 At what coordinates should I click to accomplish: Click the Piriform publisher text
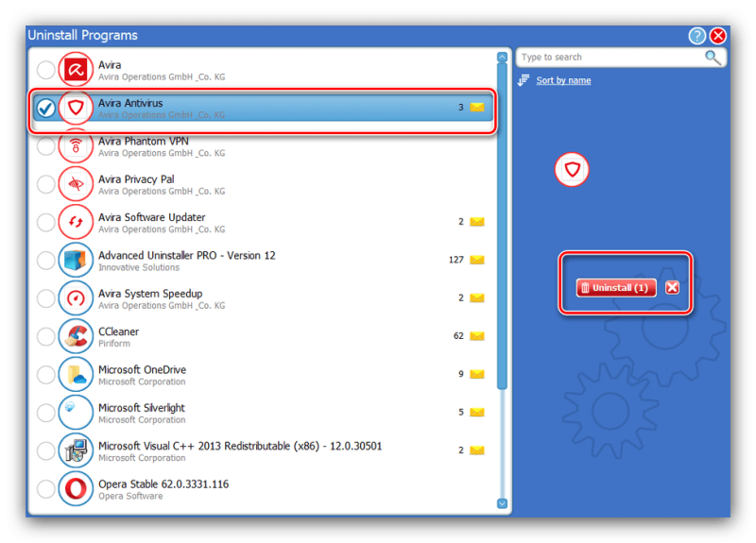(x=114, y=344)
